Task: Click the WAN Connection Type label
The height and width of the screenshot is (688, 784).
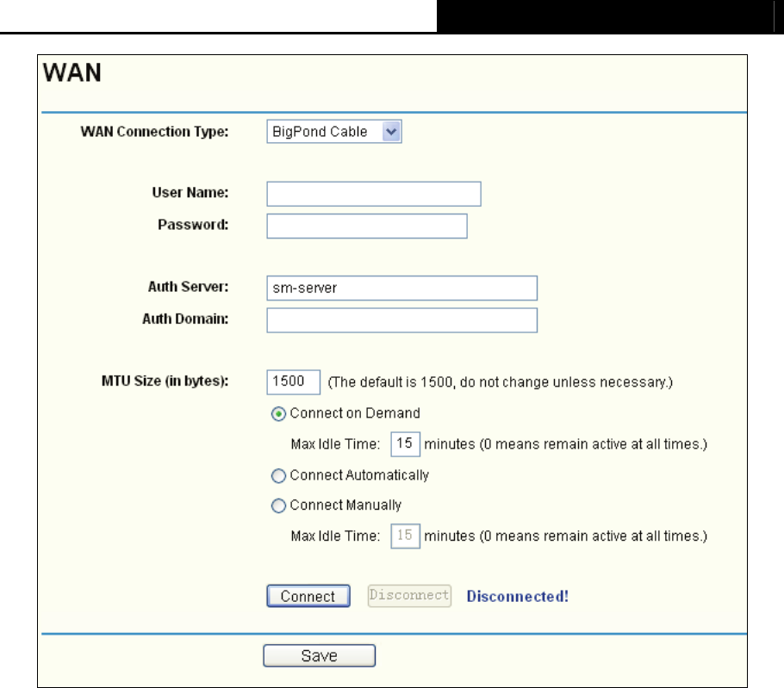Action: pos(154,132)
